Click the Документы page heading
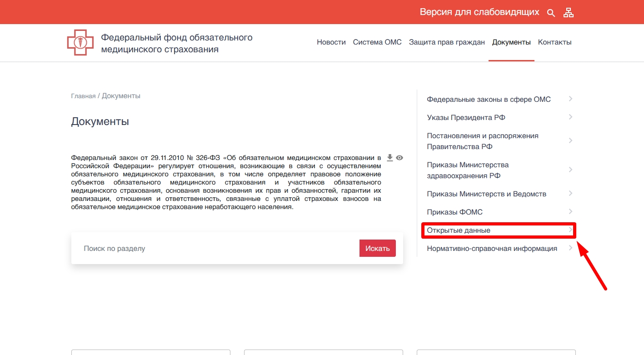 [x=100, y=121]
